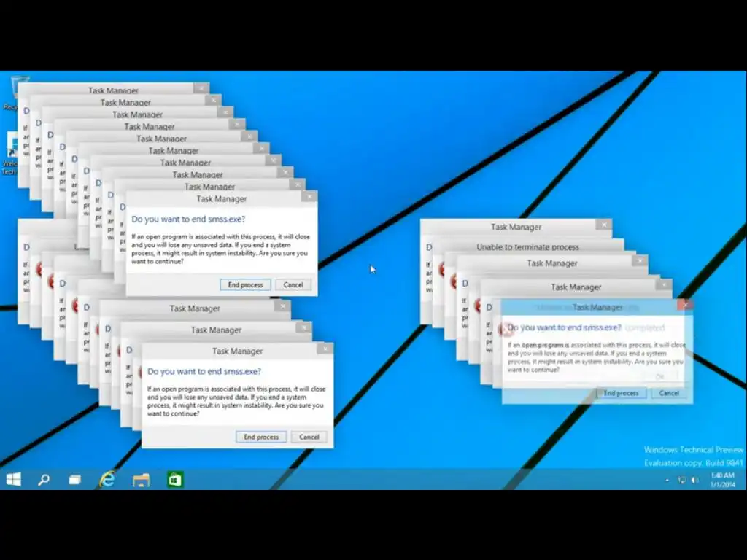Close the lowest left Task Manager dialog

click(x=325, y=348)
